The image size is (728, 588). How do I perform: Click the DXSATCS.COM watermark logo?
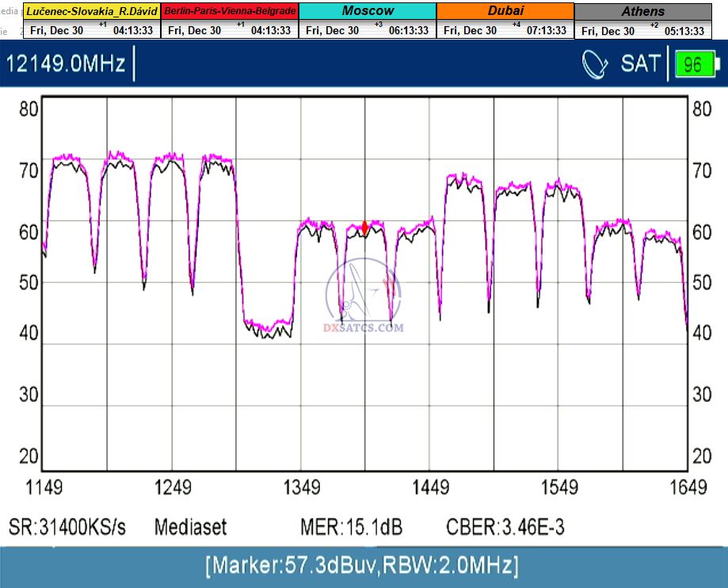pyautogui.click(x=364, y=301)
